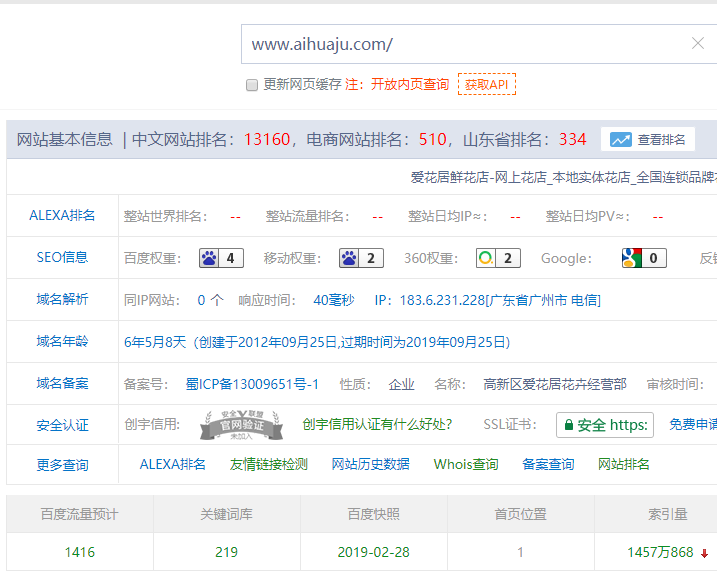Screen dimensions: 717x577
Task: Clear the URL input with X icon
Action: (698, 43)
